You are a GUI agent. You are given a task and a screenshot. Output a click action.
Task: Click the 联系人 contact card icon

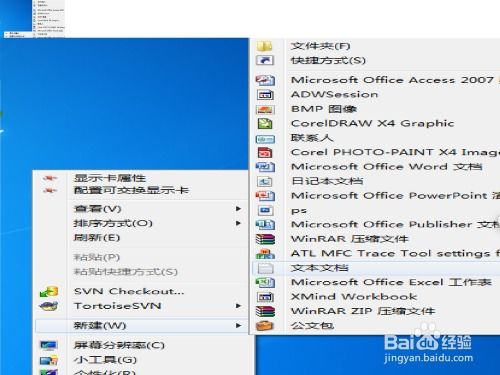pos(265,138)
